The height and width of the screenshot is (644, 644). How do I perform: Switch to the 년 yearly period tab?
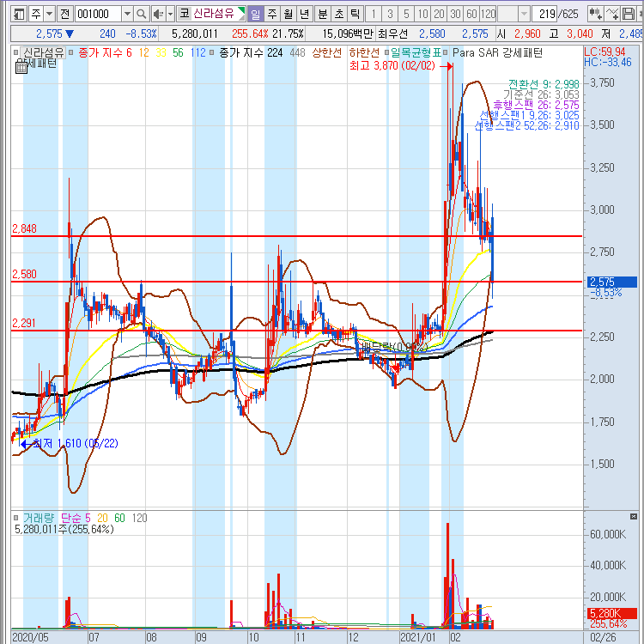[304, 15]
